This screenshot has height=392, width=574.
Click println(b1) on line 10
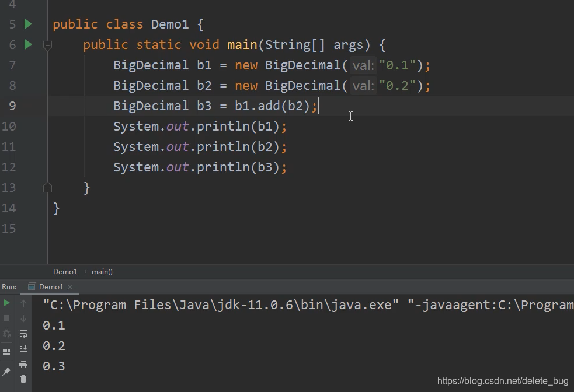point(238,127)
